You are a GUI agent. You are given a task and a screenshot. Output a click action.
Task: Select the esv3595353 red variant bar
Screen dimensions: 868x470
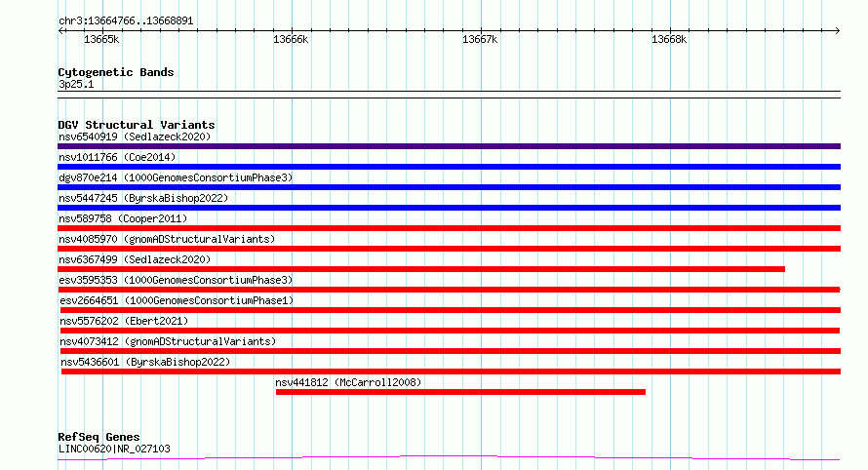(x=450, y=290)
